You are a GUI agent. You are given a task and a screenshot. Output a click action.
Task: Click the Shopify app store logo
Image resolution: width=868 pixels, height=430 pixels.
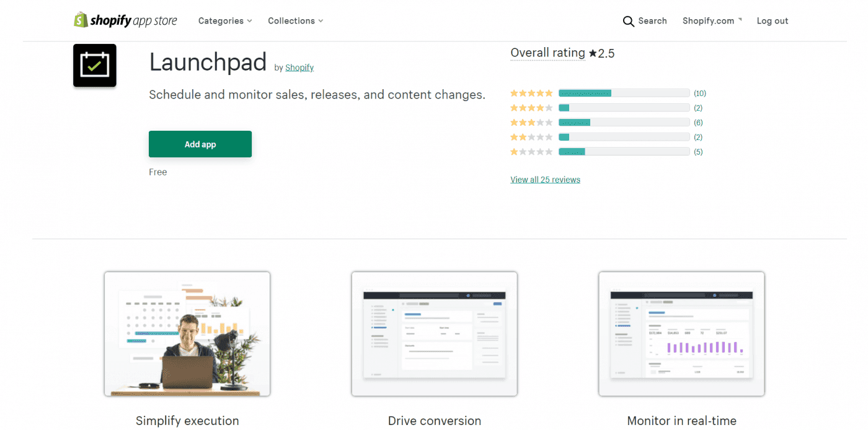click(125, 20)
